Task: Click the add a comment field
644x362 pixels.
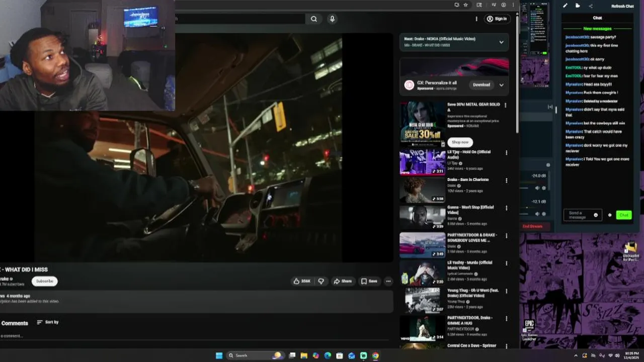Action: point(194,336)
